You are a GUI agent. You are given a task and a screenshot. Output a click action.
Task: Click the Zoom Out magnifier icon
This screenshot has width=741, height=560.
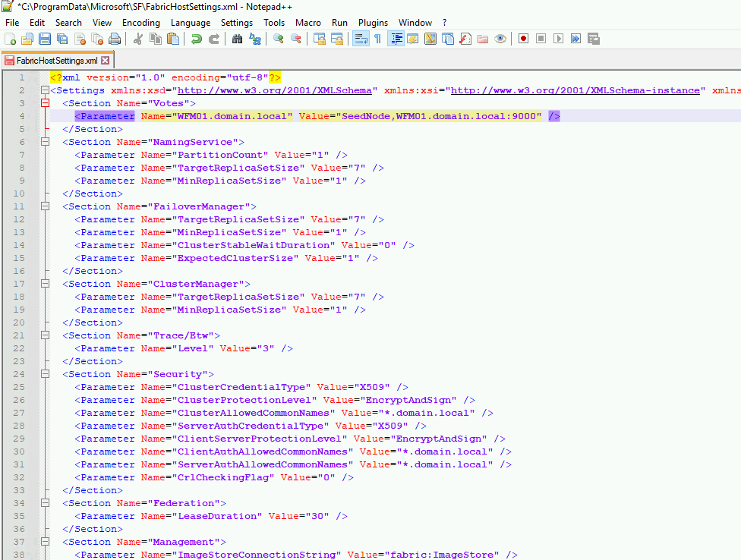point(296,39)
